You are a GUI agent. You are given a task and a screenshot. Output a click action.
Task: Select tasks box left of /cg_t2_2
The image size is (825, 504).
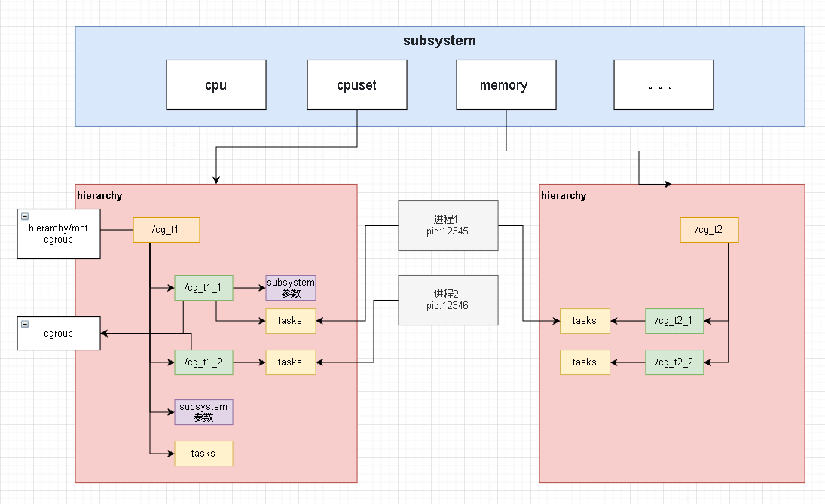(x=585, y=362)
